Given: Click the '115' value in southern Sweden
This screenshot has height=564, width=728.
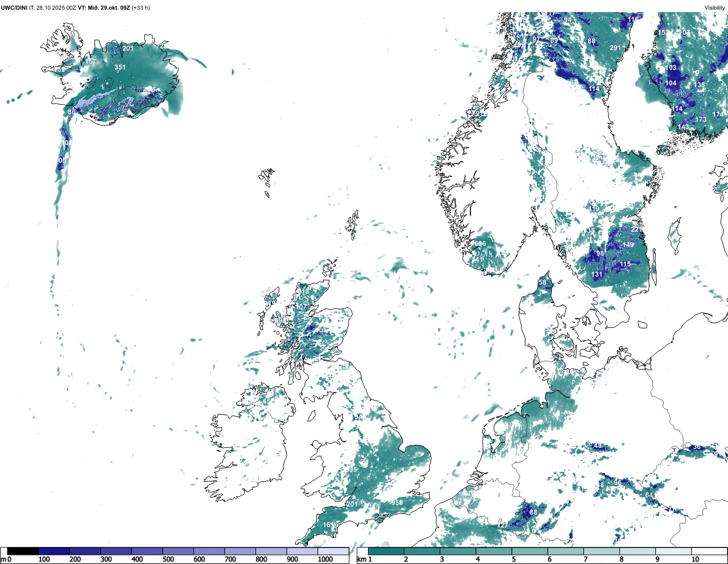Looking at the screenshot, I should [x=626, y=264].
